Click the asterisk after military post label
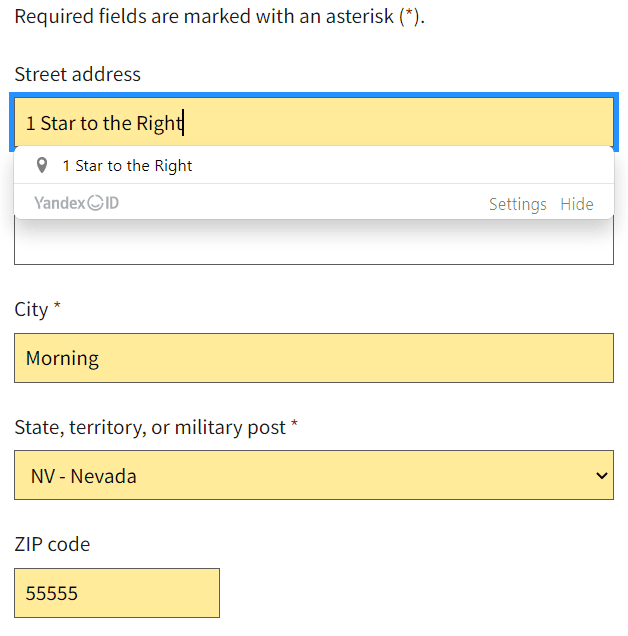Screen dimensions: 628x636 295,423
